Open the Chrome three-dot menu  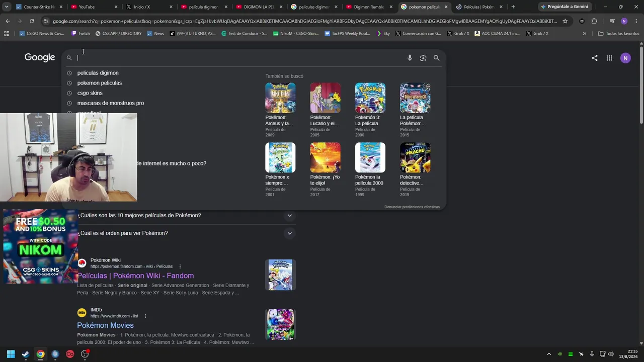(x=636, y=21)
